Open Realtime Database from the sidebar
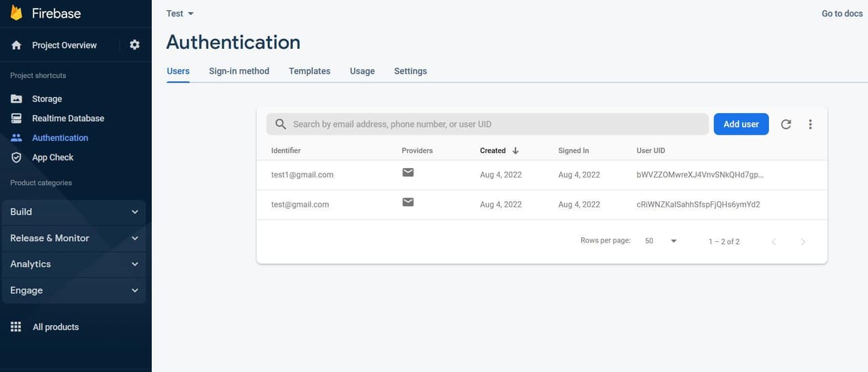The height and width of the screenshot is (372, 868). pos(68,118)
